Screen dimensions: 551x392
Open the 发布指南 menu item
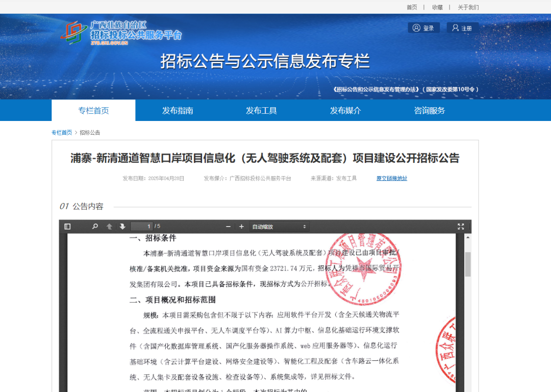[x=178, y=110]
